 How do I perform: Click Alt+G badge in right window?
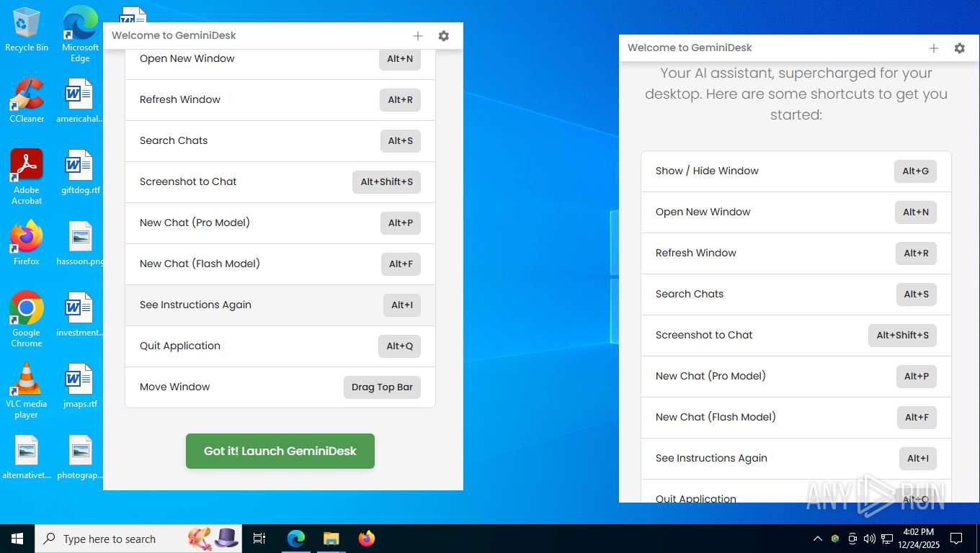click(x=916, y=171)
